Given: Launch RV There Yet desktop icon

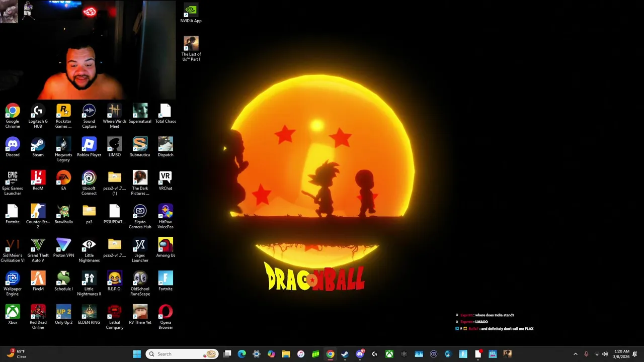Looking at the screenshot, I should pyautogui.click(x=140, y=315).
